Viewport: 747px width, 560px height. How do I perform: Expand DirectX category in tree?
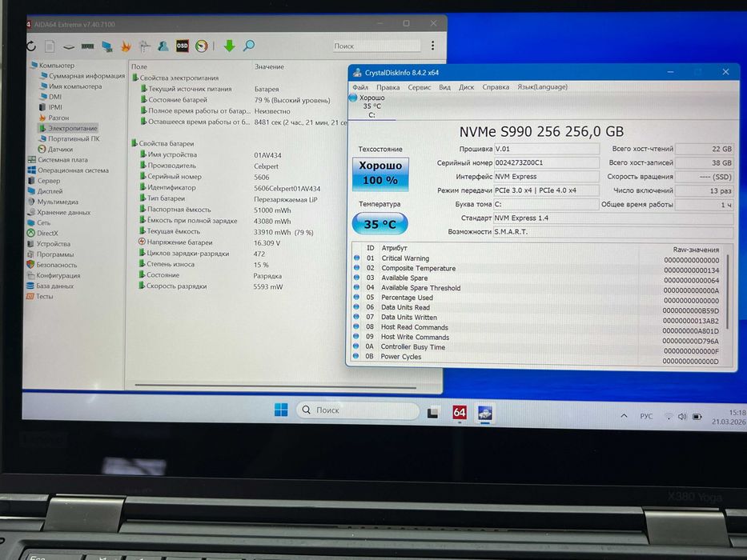click(x=42, y=233)
